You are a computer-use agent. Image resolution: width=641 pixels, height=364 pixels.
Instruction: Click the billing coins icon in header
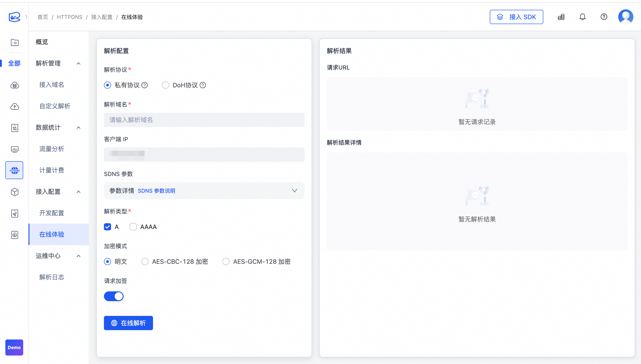(561, 17)
